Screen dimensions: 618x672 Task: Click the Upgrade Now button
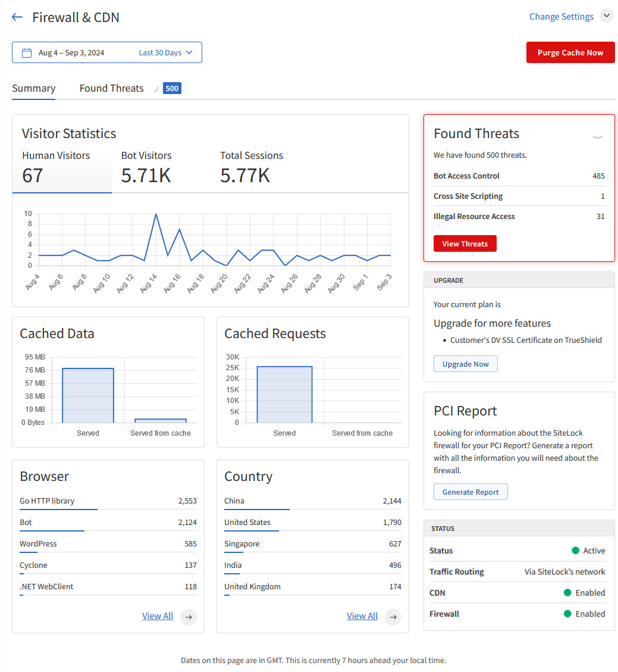point(465,364)
